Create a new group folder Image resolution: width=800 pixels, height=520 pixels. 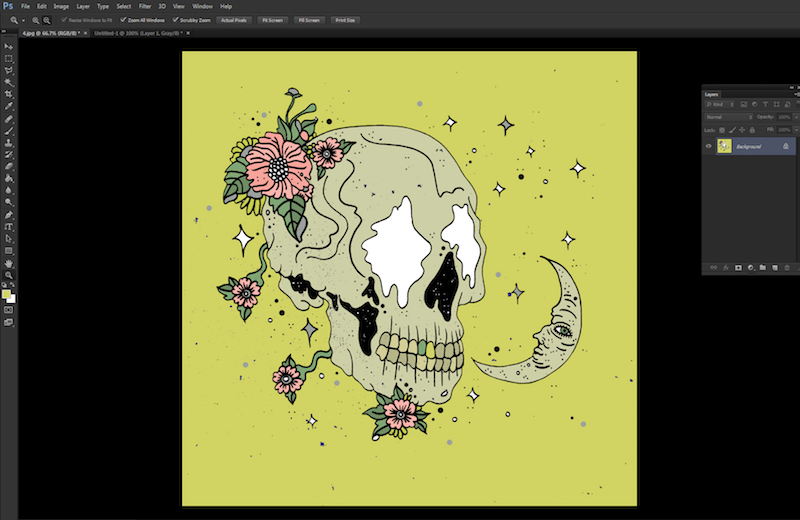click(x=763, y=267)
